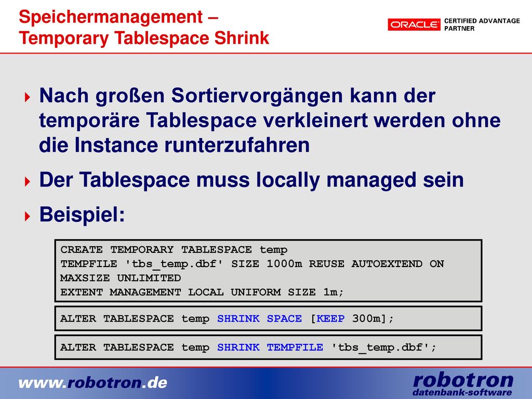Click the line 'CREATE TEMPORARY TABLESPACE temp'
The height and width of the screenshot is (399, 532).
click(x=174, y=250)
